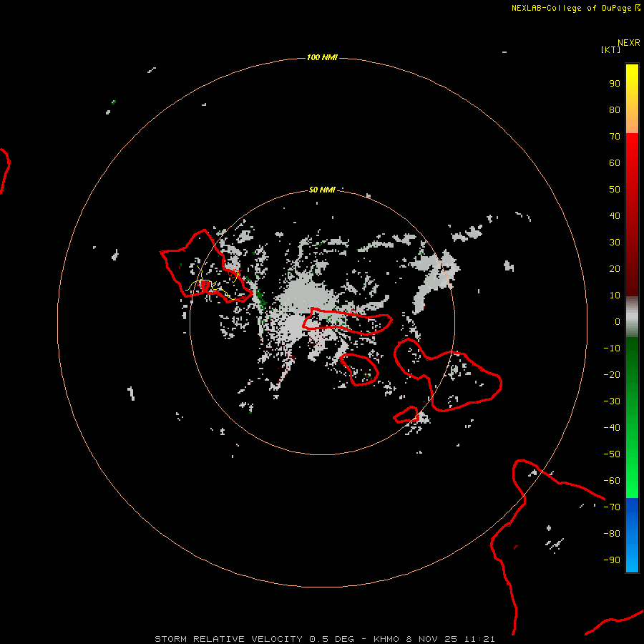Click the -90 value on the velocity scale

coord(612,560)
